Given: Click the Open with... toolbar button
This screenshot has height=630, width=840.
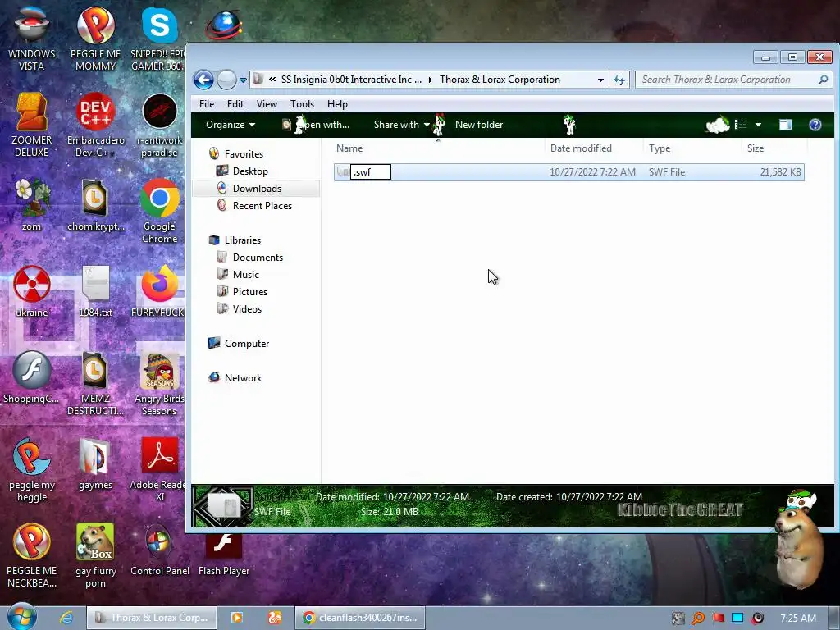Looking at the screenshot, I should [x=316, y=125].
